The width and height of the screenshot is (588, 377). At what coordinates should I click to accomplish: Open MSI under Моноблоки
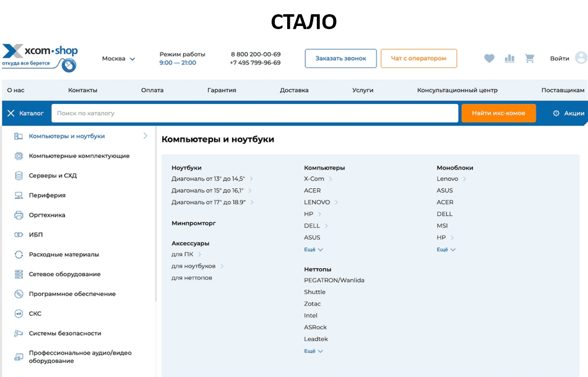coord(442,226)
